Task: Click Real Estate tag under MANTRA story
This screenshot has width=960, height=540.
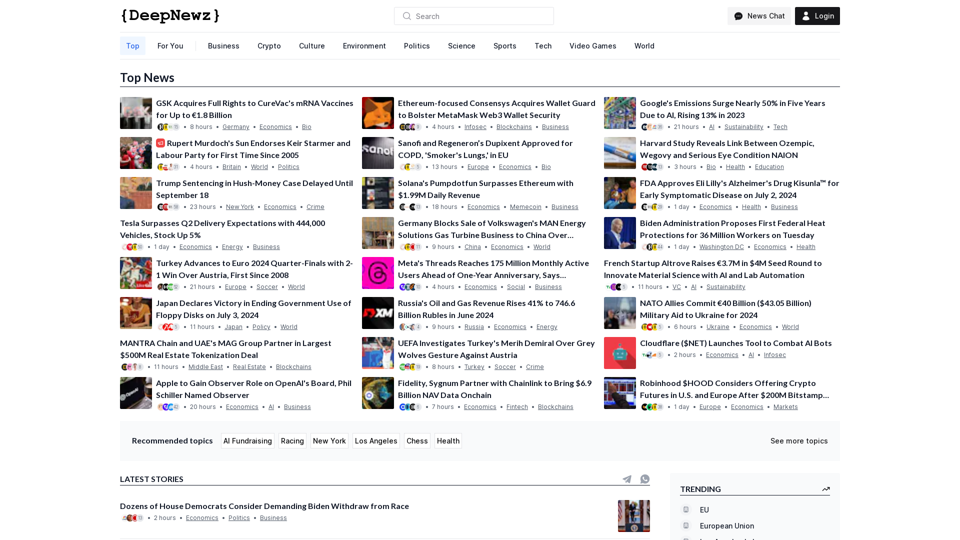Action: [x=249, y=367]
